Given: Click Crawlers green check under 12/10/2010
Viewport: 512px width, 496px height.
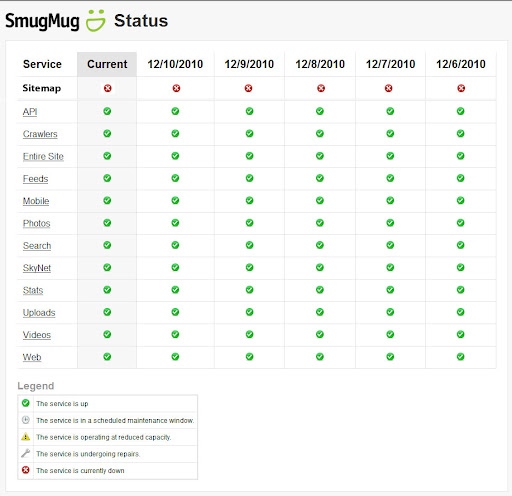Looking at the screenshot, I should (175, 133).
